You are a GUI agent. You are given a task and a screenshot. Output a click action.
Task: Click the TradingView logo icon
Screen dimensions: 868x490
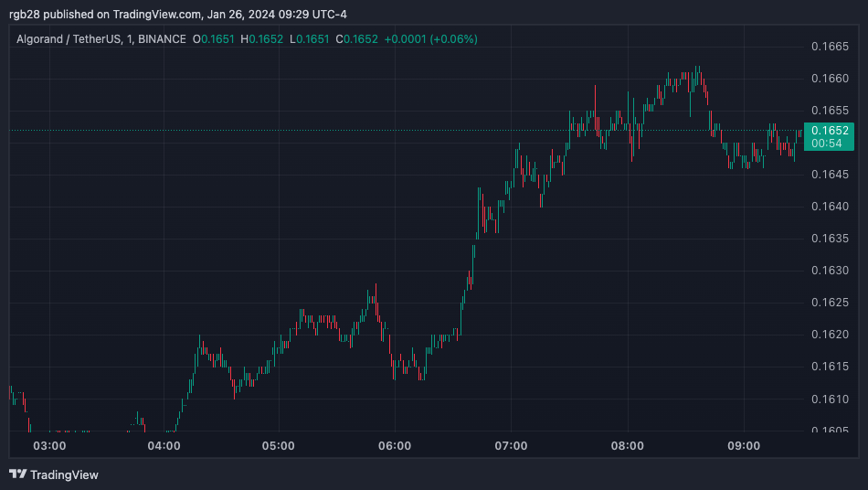click(17, 474)
